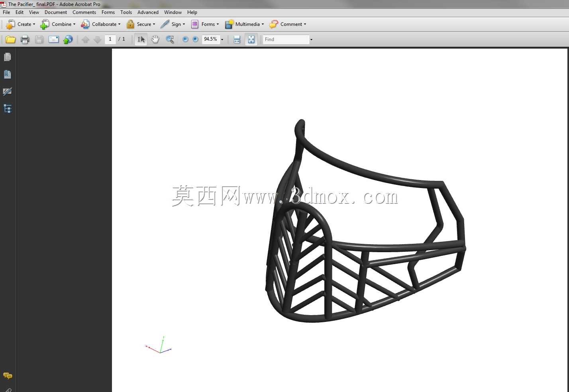Viewport: 569px width, 392px height.
Task: Open the Document menu
Action: (56, 12)
